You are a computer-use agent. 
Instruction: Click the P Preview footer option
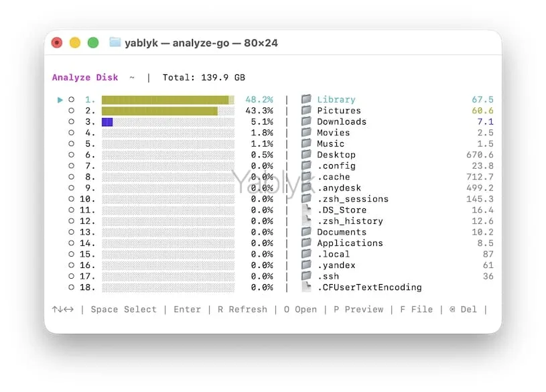(358, 310)
